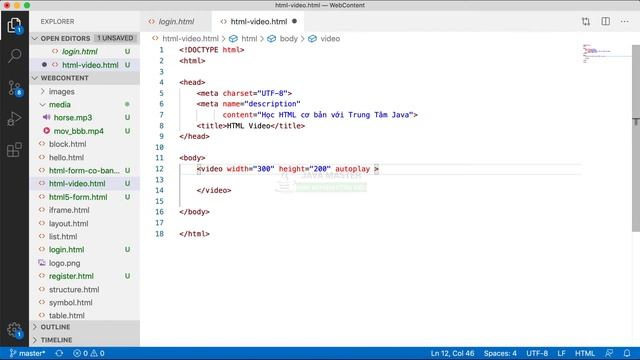640x360 pixels.
Task: Click the video element breadcrumb
Action: point(330,39)
